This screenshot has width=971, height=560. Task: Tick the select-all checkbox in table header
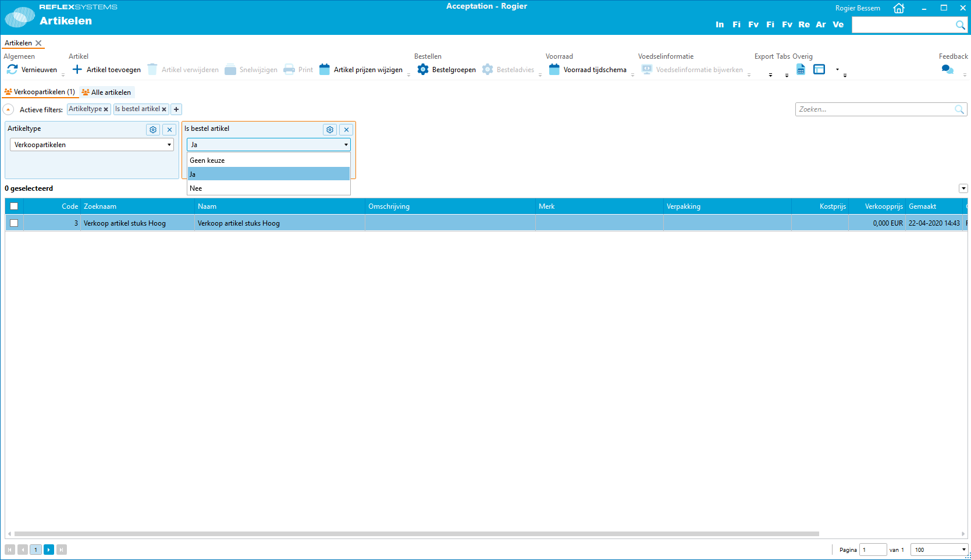click(14, 206)
